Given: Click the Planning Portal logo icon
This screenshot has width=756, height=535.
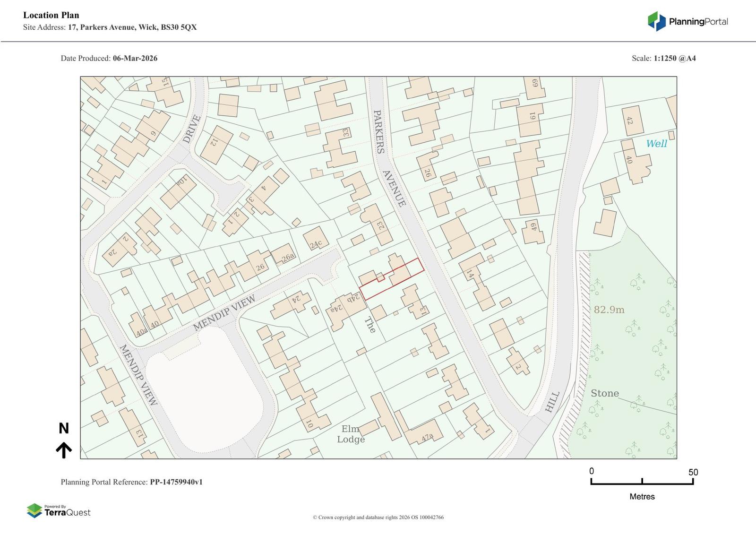Looking at the screenshot, I should 656,21.
